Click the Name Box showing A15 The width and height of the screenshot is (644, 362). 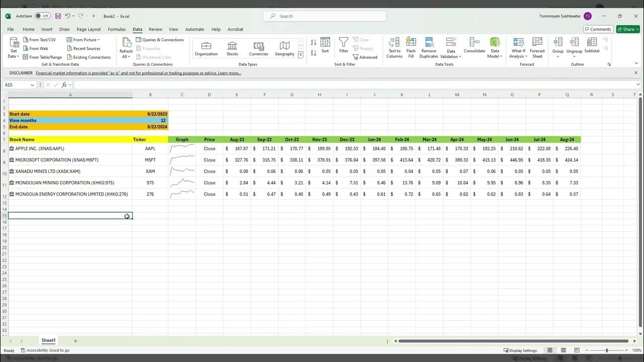[19, 85]
